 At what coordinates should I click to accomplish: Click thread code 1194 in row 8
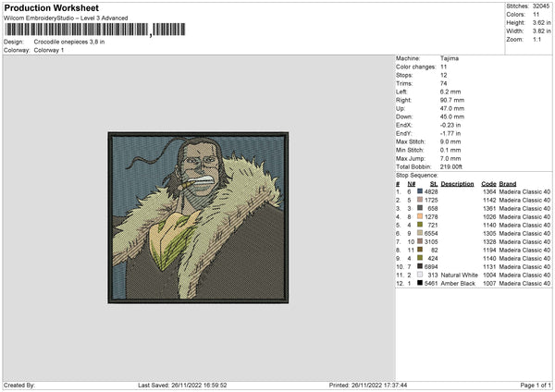click(x=489, y=251)
